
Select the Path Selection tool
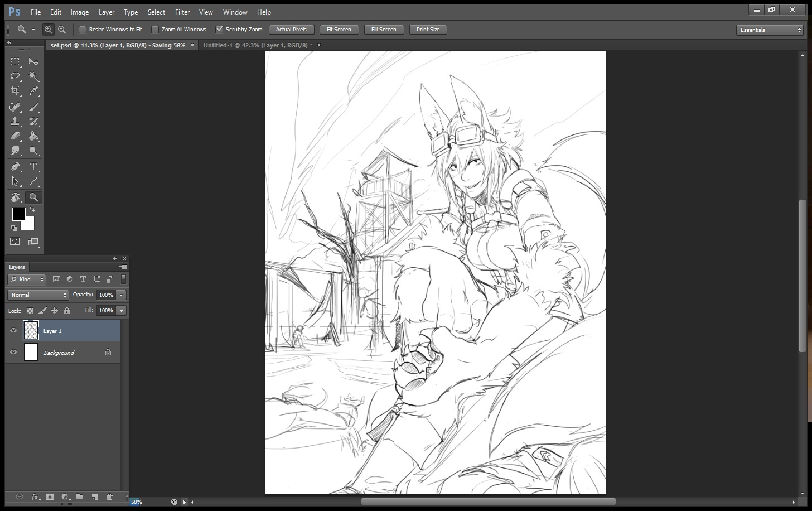click(x=15, y=181)
